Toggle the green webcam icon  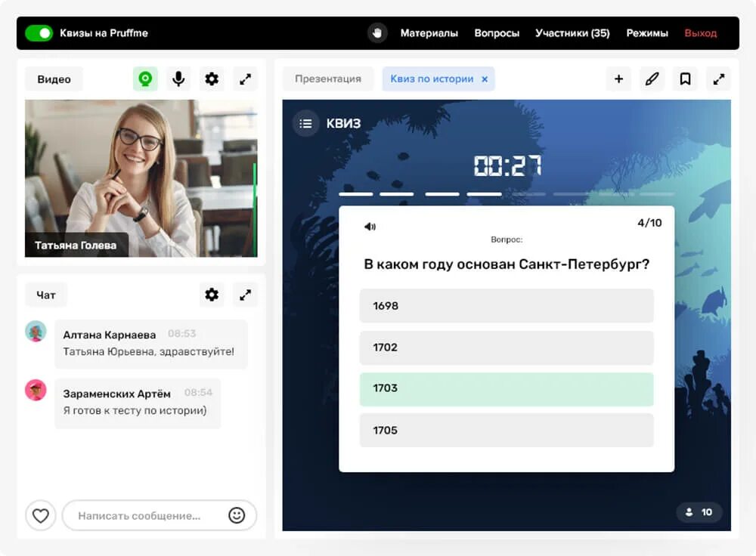pyautogui.click(x=145, y=79)
